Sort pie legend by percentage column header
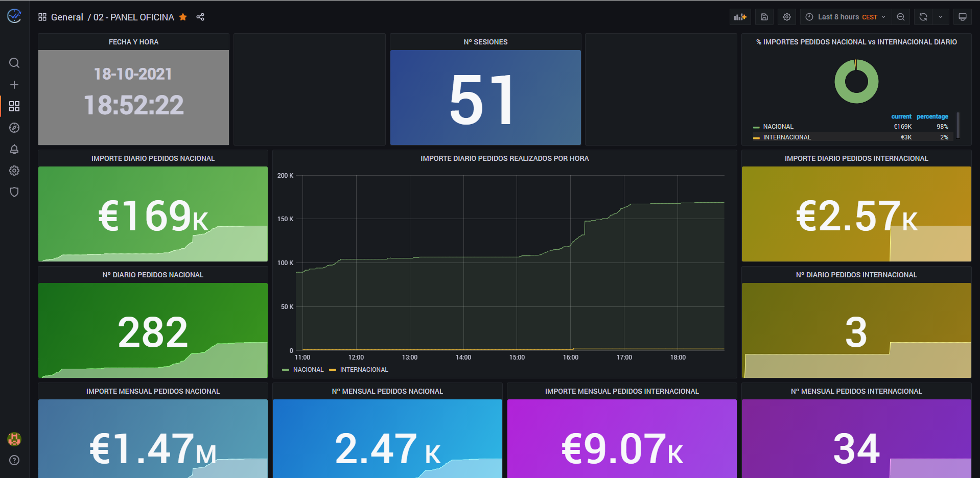Image resolution: width=980 pixels, height=478 pixels. coord(932,116)
